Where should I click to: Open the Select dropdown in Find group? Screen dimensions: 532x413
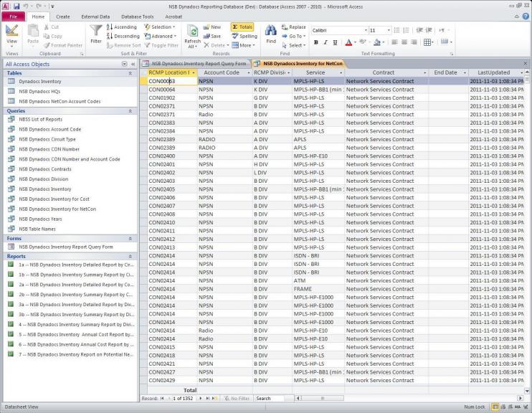click(x=294, y=45)
